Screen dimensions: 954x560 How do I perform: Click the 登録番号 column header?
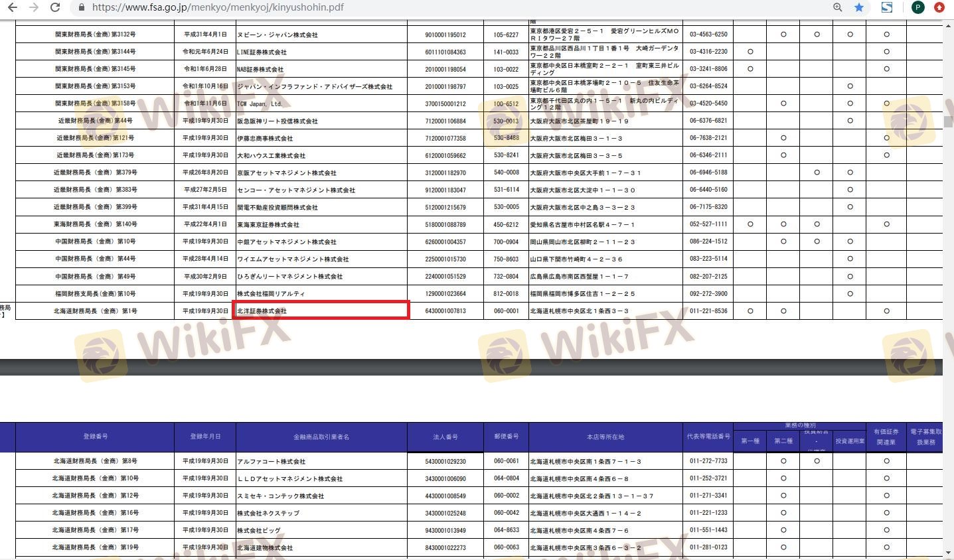95,437
